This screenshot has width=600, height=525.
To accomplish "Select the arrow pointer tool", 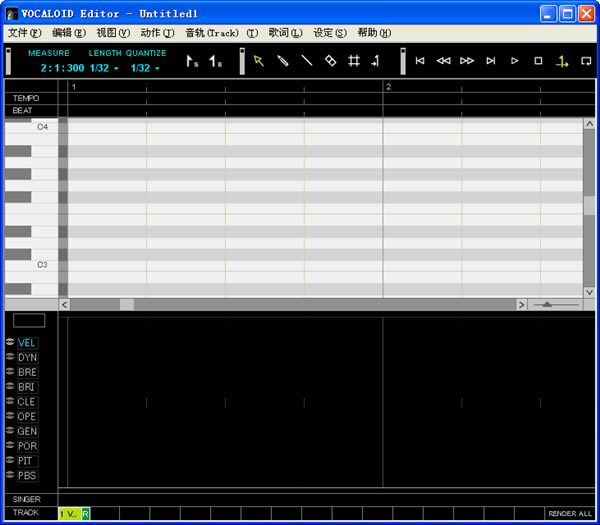I will click(258, 61).
